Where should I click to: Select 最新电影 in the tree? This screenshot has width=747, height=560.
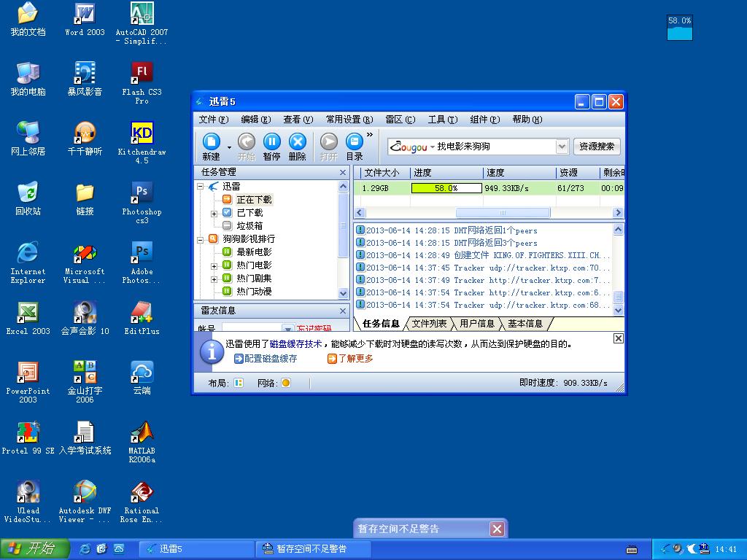[254, 252]
